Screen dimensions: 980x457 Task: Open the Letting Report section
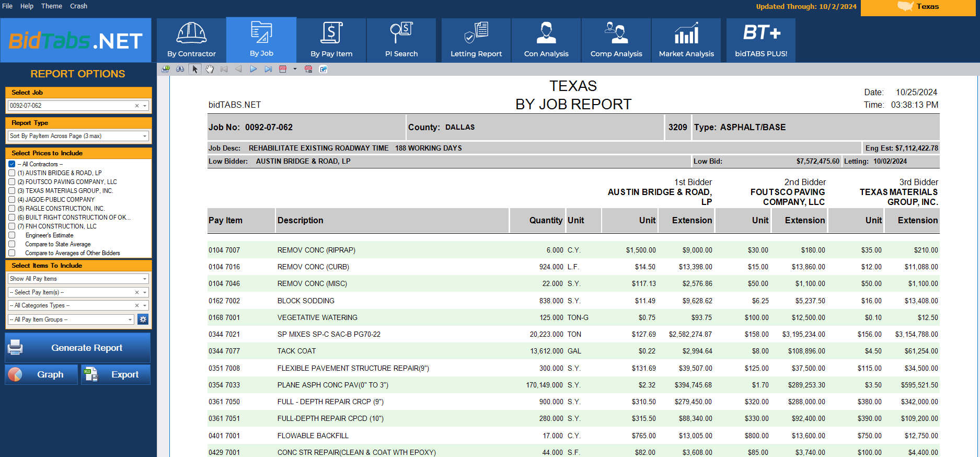pyautogui.click(x=476, y=40)
